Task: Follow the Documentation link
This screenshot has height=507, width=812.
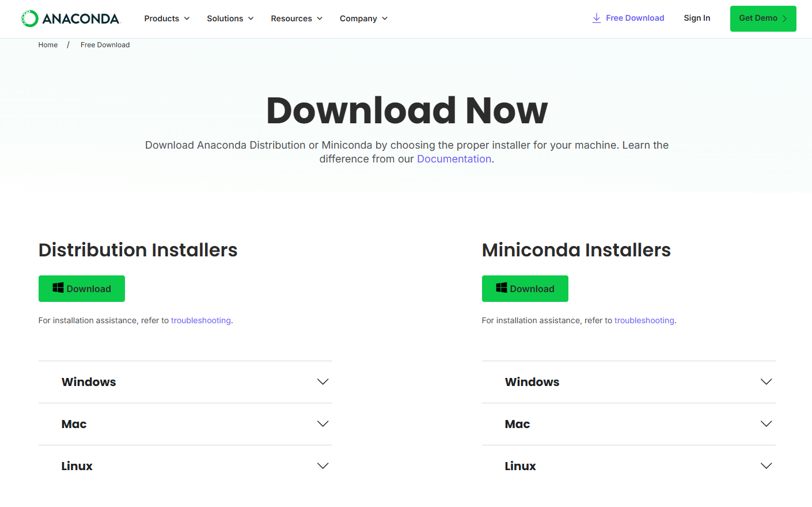Action: click(454, 159)
